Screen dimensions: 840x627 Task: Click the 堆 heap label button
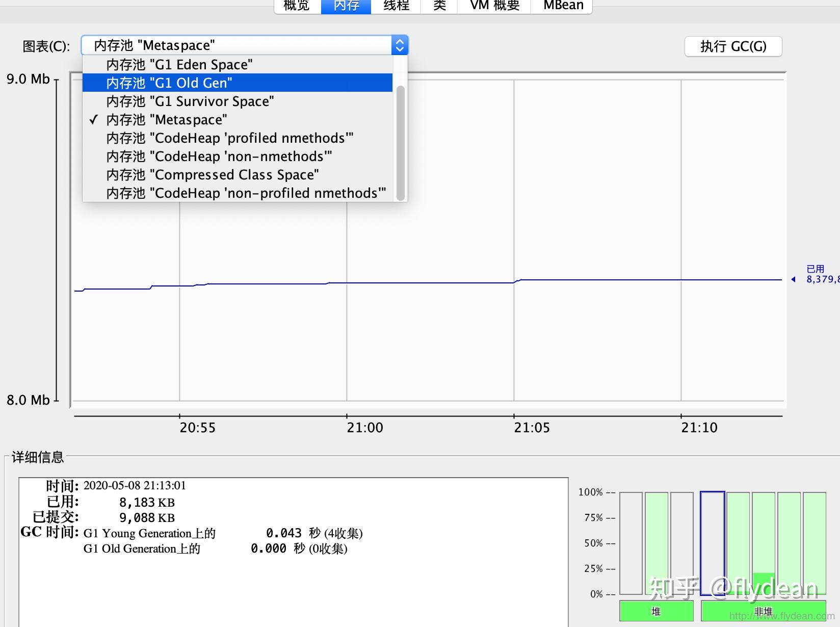coord(657,611)
